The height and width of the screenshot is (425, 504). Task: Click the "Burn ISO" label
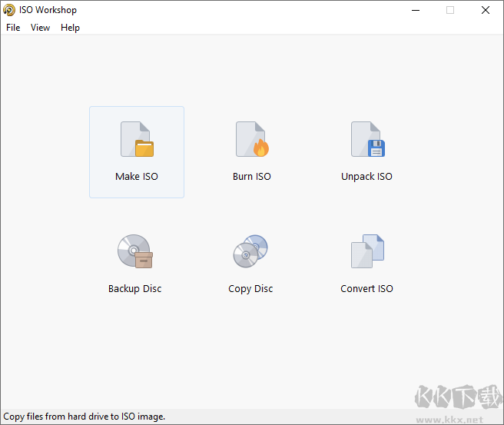tap(252, 177)
